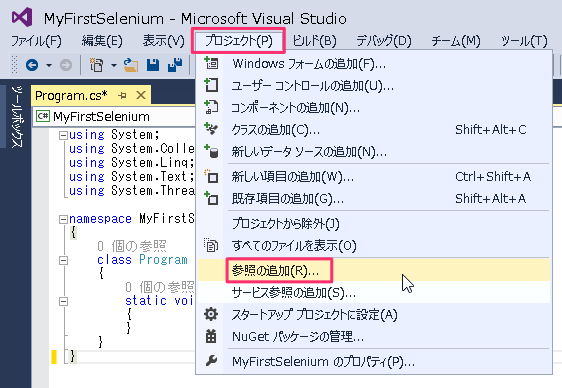The width and height of the screenshot is (562, 388).
Task: Click the プロジェクト(P) menu
Action: [x=239, y=41]
